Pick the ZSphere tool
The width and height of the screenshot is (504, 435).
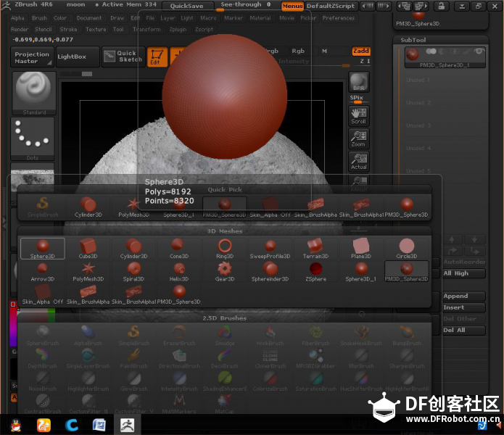315,271
